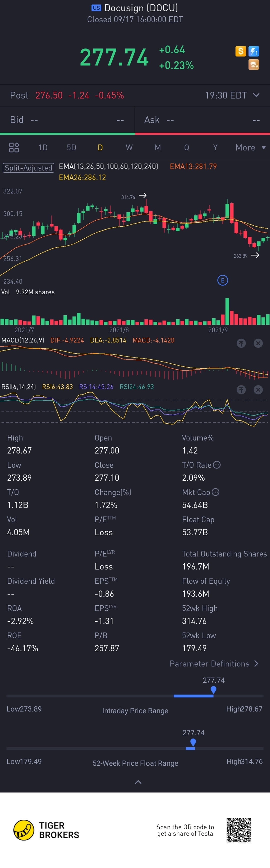The image size is (270, 868).
Task: Tap the orange stacked coins icon
Action: 253,64
